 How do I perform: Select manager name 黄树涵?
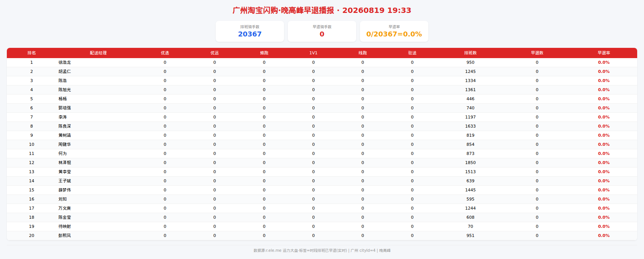click(x=65, y=135)
